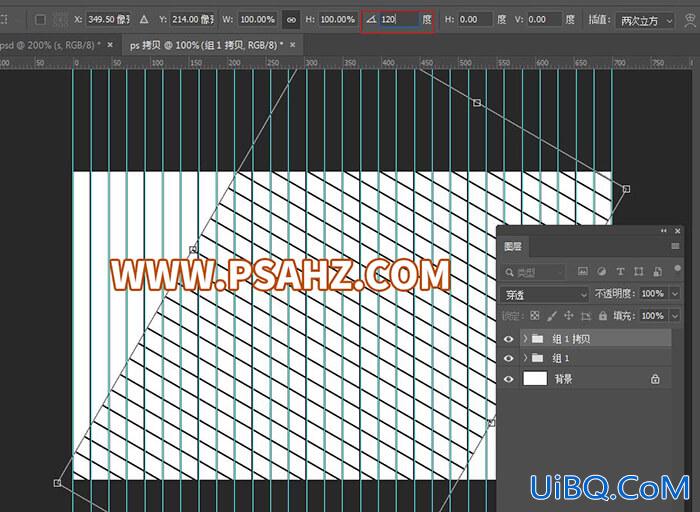Close the psd @ 200% document tab
The image size is (700, 512).
(110, 45)
